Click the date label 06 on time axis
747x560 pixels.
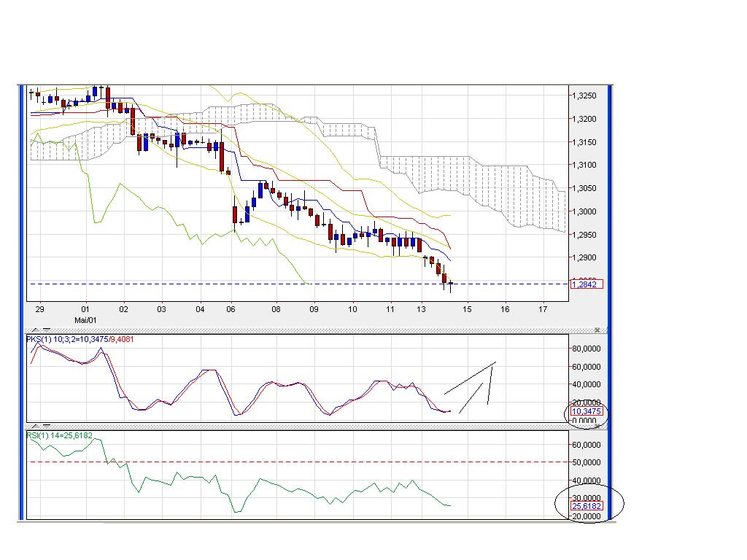click(x=231, y=309)
